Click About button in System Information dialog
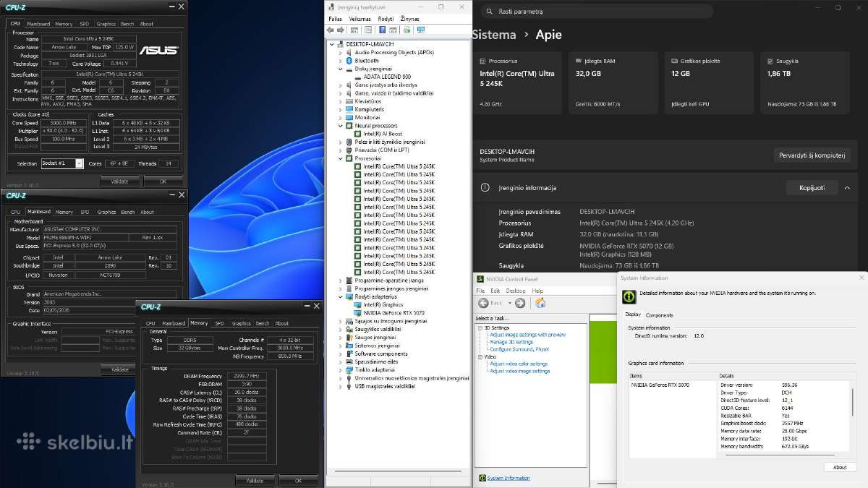The height and width of the screenshot is (488, 868). (x=840, y=467)
